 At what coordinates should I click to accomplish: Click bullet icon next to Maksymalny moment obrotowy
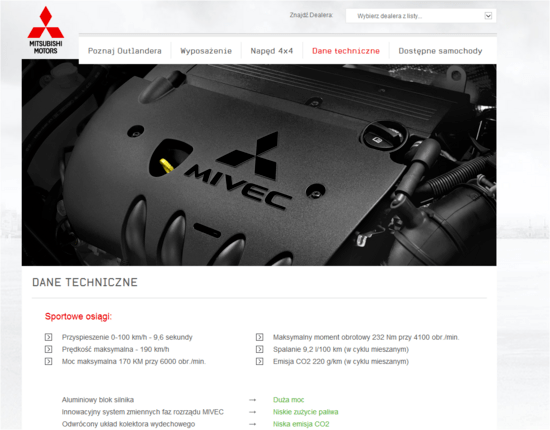click(259, 337)
